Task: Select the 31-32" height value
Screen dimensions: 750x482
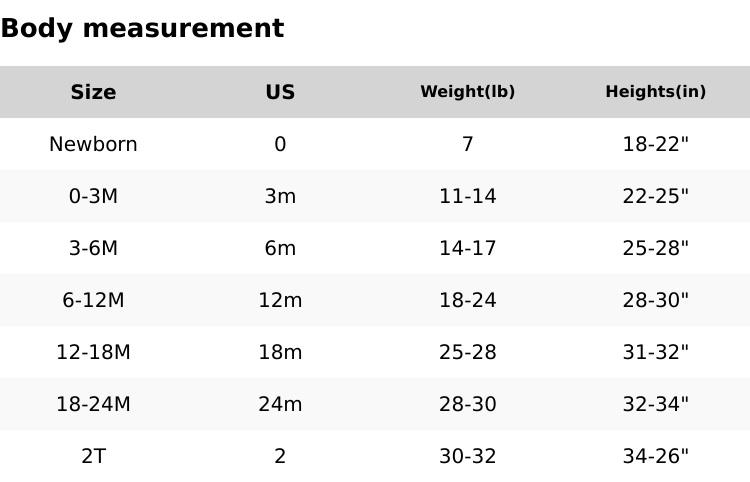Action: 655,352
